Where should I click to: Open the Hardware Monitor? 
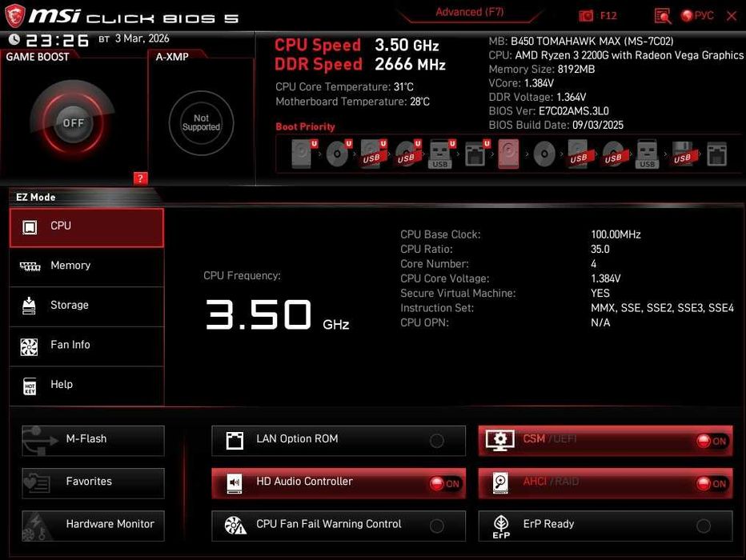click(x=93, y=526)
